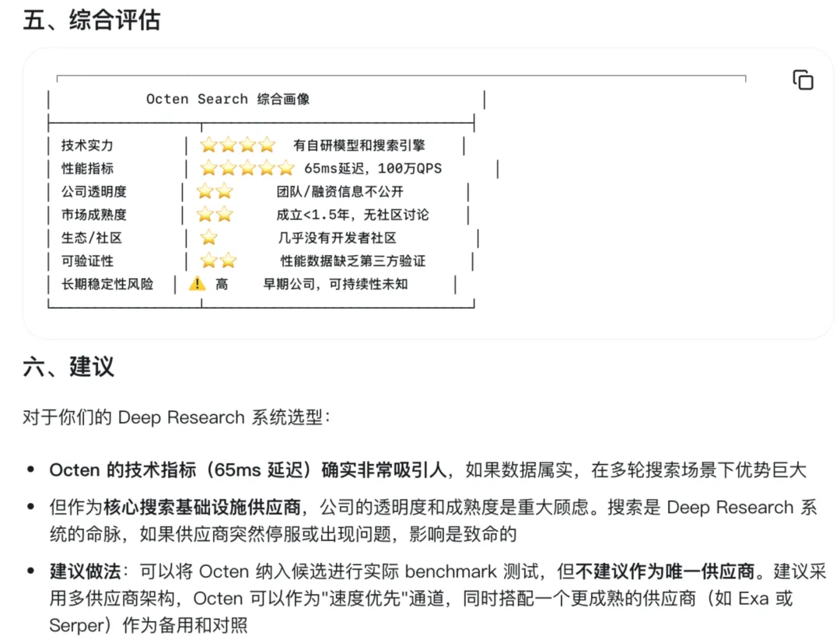Copy the code block with copy icon
This screenshot has height=639, width=840.
pos(803,80)
